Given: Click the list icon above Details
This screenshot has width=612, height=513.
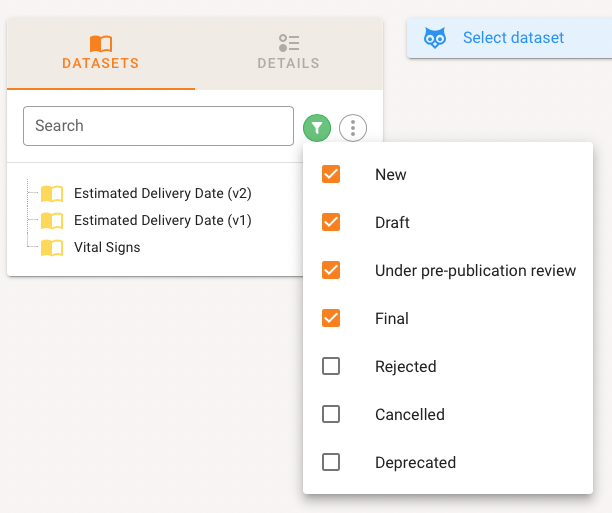Looking at the screenshot, I should pyautogui.click(x=289, y=43).
